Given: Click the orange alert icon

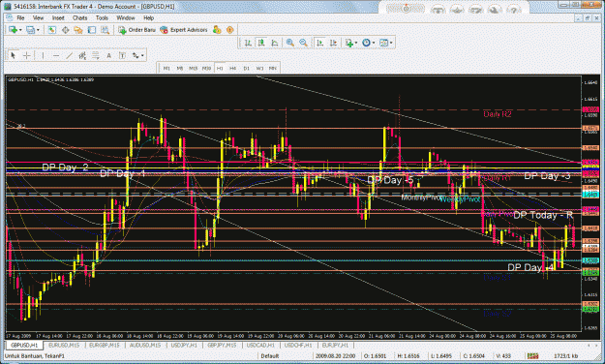Looking at the screenshot, I should 230,30.
